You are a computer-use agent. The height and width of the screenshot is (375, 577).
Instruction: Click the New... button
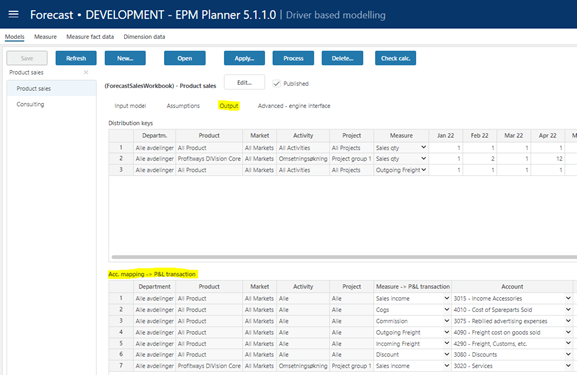[125, 58]
